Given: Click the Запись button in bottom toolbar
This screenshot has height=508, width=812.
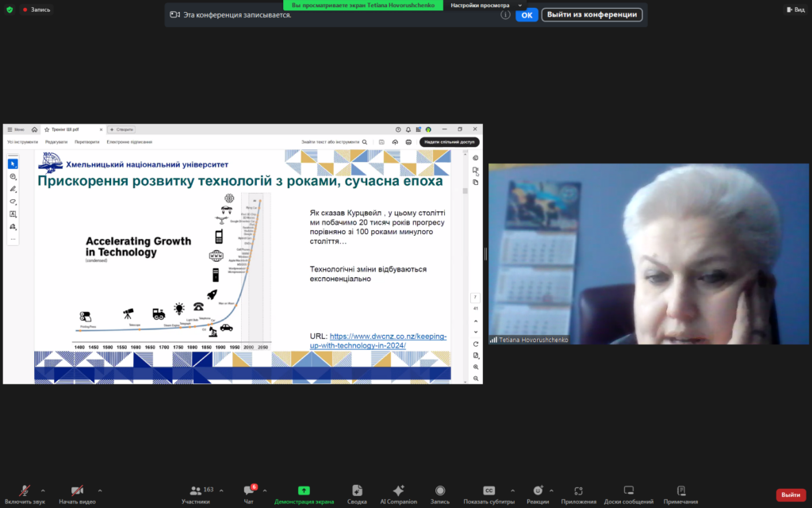Looking at the screenshot, I should (x=439, y=494).
